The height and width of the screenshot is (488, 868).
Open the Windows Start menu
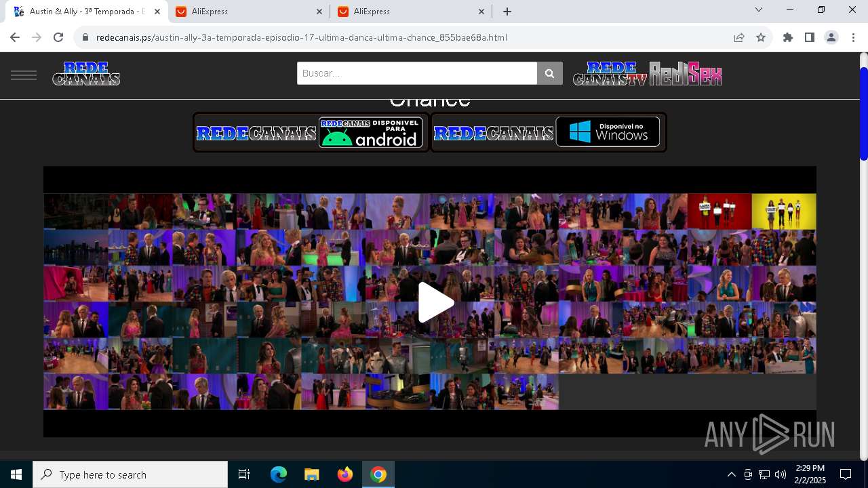(x=16, y=474)
